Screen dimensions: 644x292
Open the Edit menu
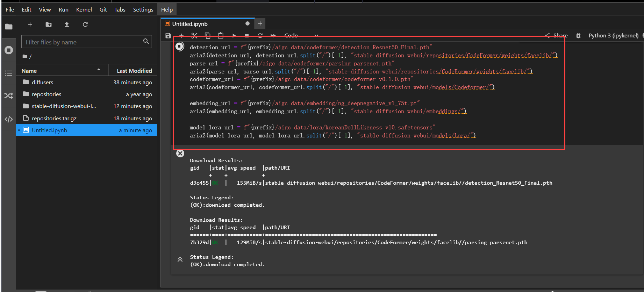pyautogui.click(x=26, y=9)
